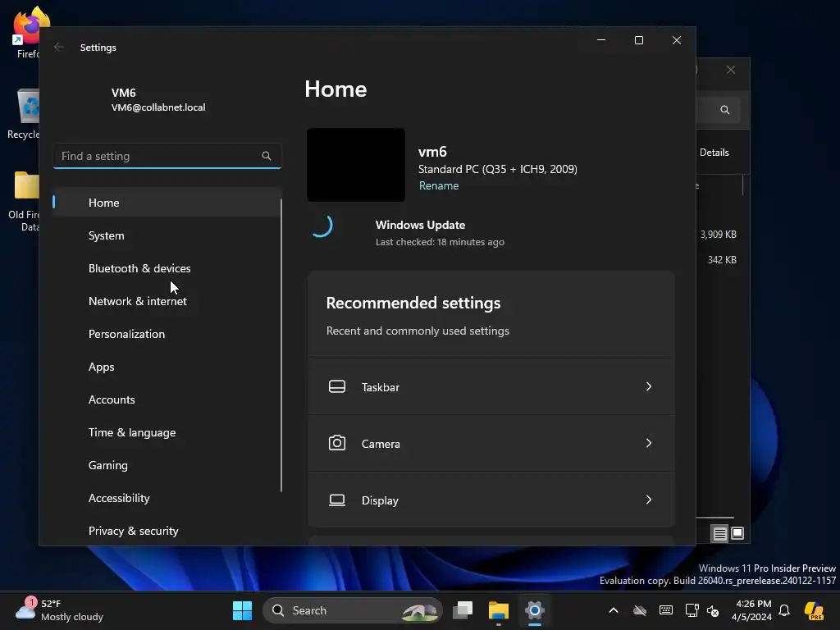This screenshot has height=630, width=840.
Task: Open the notification bell
Action: coord(784,610)
